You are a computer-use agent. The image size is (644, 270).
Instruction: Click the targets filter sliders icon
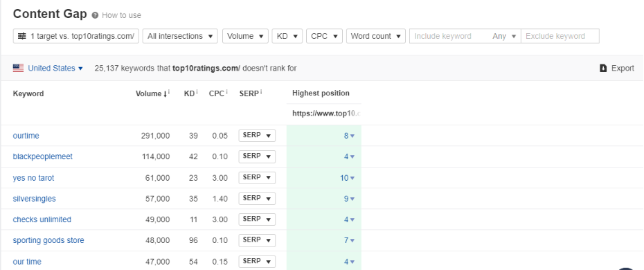pyautogui.click(x=22, y=36)
